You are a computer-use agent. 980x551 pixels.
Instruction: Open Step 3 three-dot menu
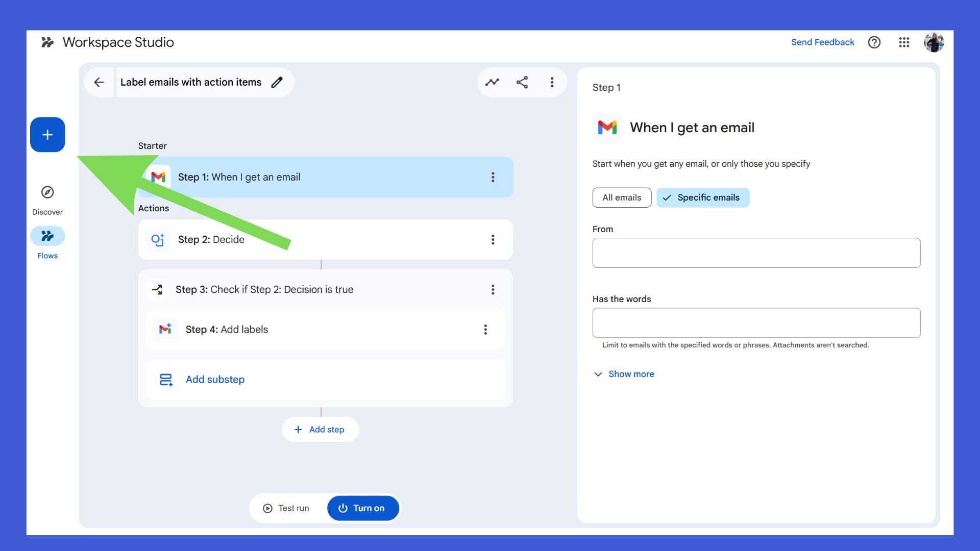[493, 290]
